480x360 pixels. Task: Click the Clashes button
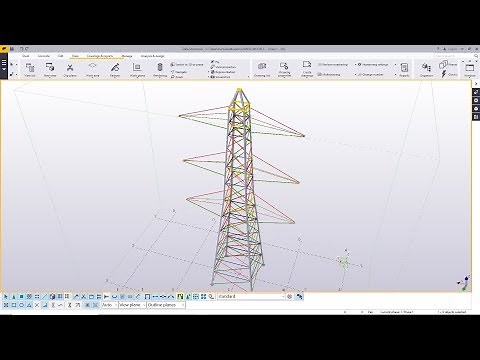[449, 74]
